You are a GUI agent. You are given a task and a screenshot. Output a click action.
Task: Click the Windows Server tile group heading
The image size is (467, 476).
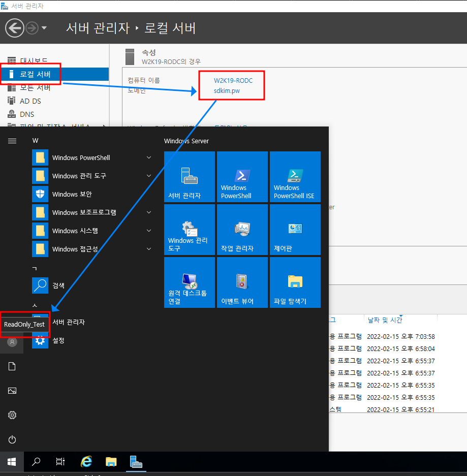click(186, 141)
